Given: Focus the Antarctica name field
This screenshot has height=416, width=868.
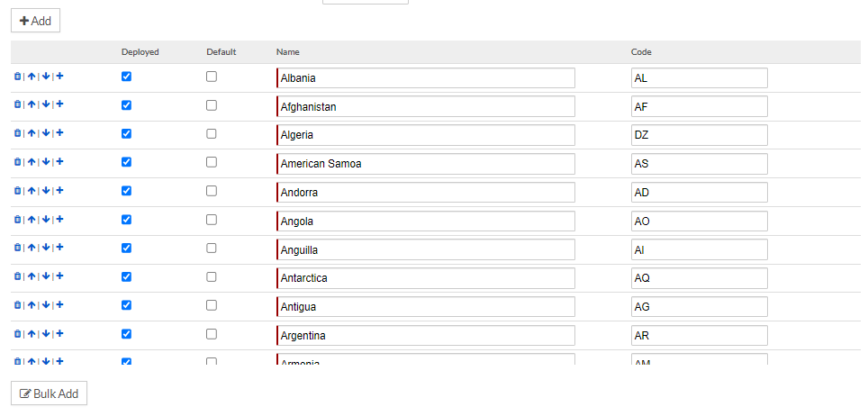Looking at the screenshot, I should pos(426,278).
